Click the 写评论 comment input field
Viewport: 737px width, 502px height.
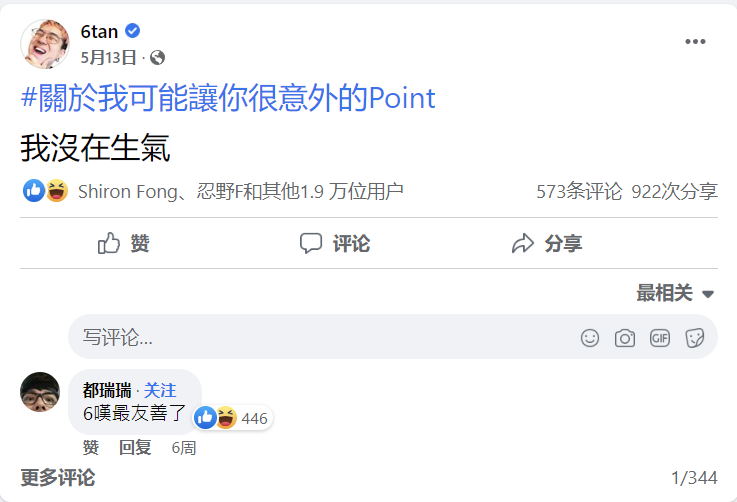(320, 338)
